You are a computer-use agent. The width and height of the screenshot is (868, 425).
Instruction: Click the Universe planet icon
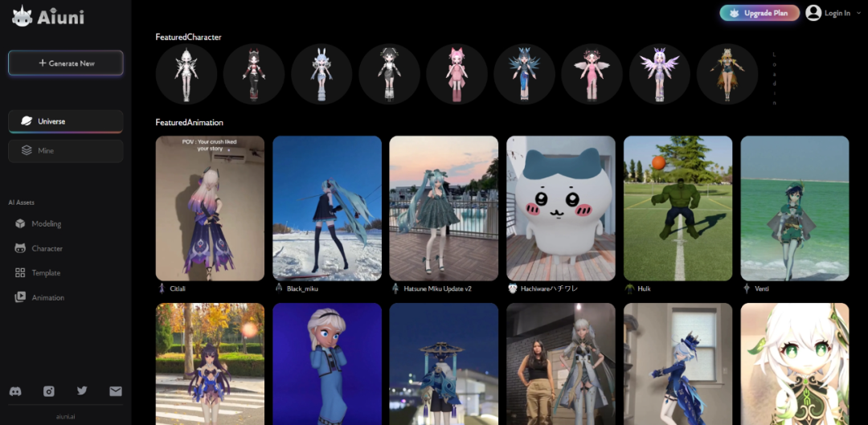27,121
